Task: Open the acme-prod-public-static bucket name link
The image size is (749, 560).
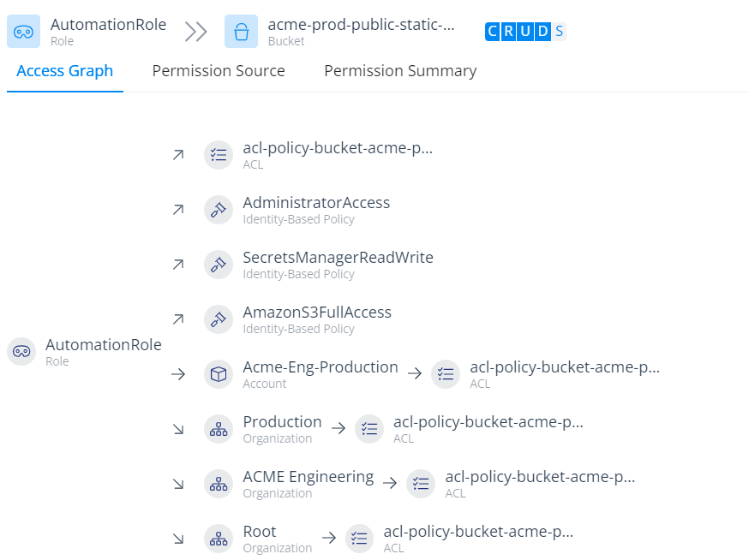Action: pos(361,25)
